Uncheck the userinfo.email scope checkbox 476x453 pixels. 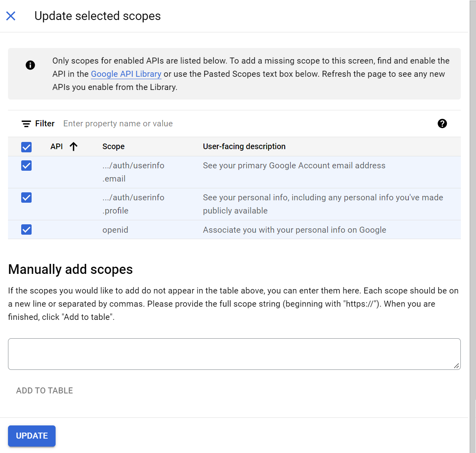point(26,166)
